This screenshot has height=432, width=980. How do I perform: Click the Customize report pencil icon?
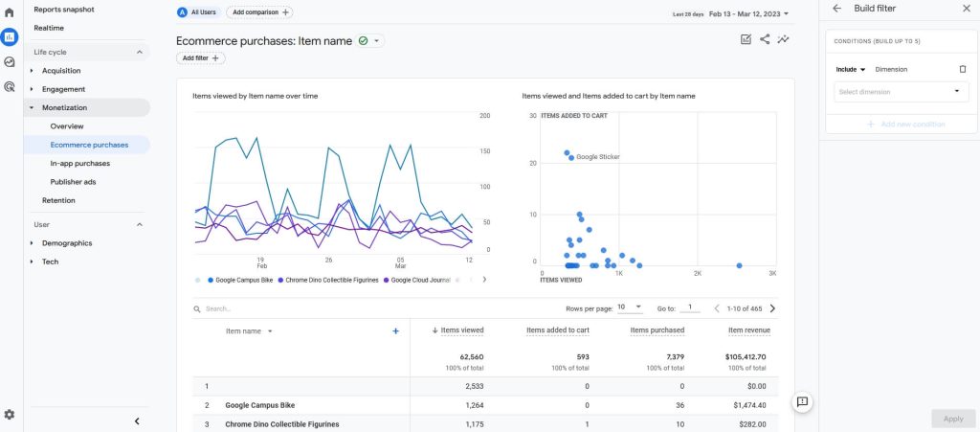pyautogui.click(x=746, y=39)
